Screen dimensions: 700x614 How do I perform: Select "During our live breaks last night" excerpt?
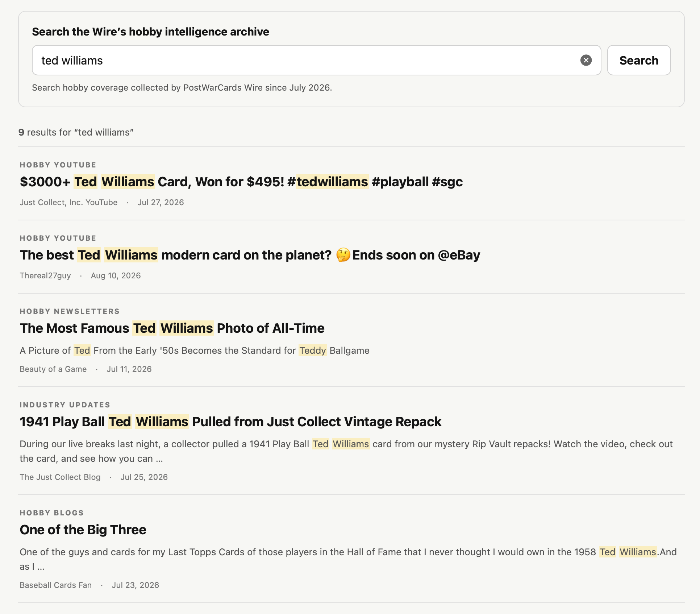click(x=346, y=451)
